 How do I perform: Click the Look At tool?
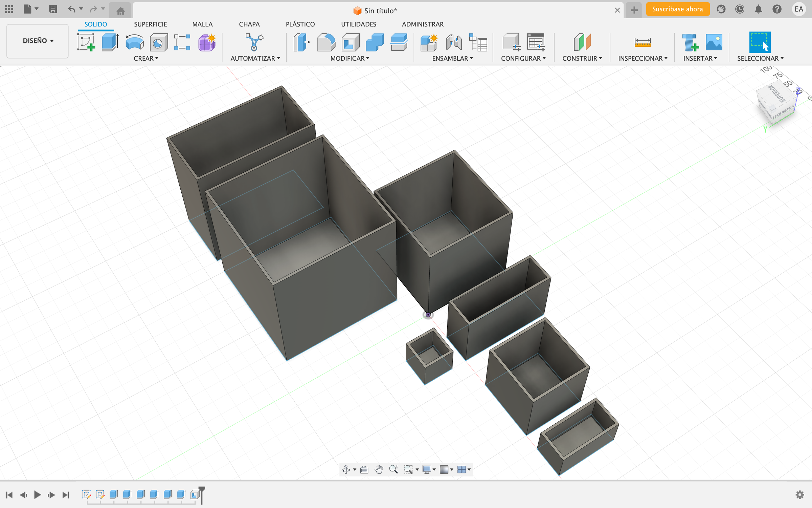[x=364, y=469]
